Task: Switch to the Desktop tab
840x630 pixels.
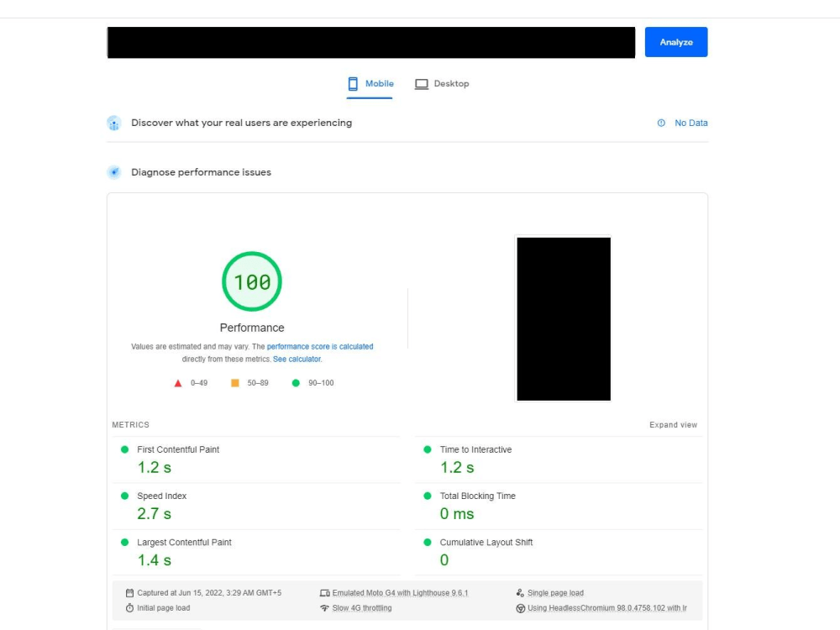Action: click(x=442, y=84)
